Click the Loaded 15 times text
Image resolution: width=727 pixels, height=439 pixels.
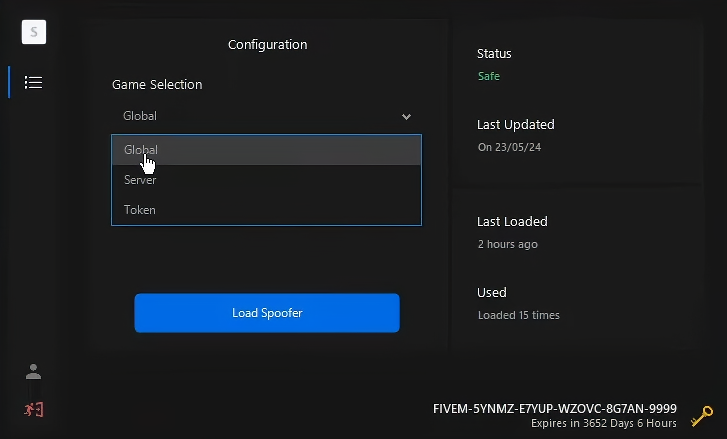[x=518, y=315]
